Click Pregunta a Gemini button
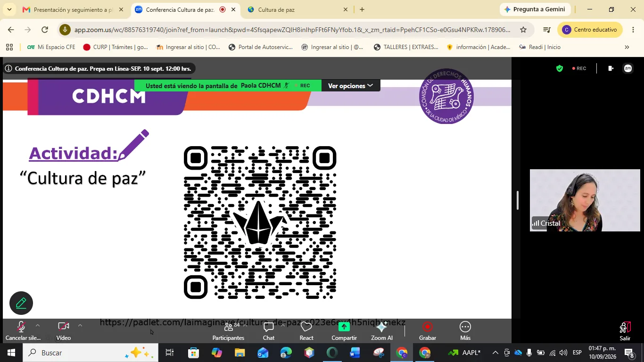This screenshot has width=644, height=362. pos(535,9)
